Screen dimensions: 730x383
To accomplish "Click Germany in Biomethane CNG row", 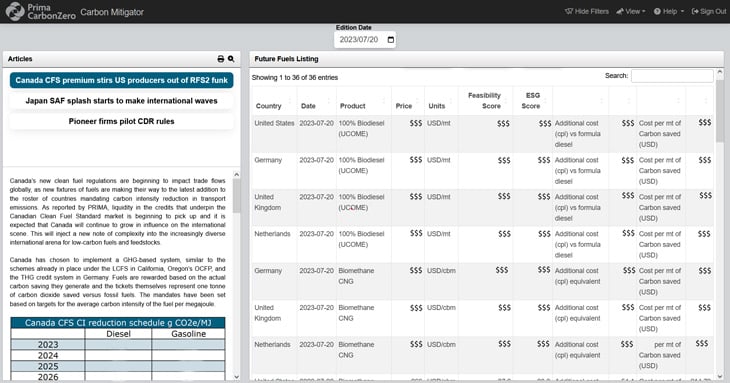I will tap(268, 270).
